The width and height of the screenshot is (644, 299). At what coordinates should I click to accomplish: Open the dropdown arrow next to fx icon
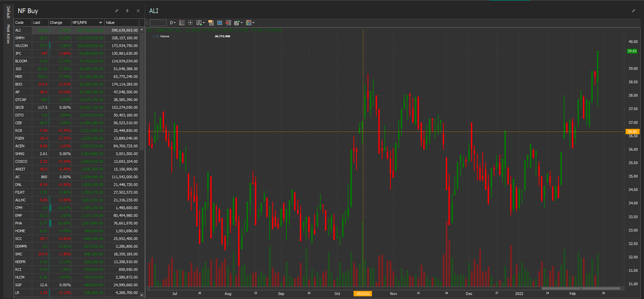(x=204, y=23)
